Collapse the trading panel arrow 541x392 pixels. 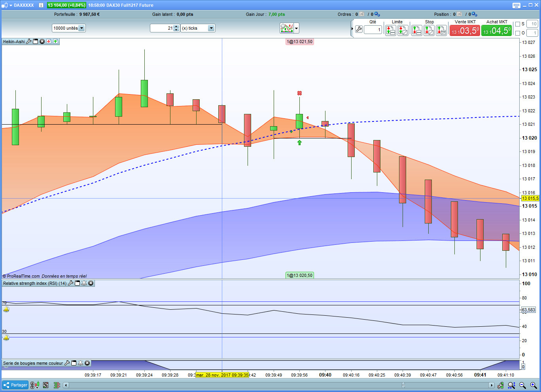352,29
